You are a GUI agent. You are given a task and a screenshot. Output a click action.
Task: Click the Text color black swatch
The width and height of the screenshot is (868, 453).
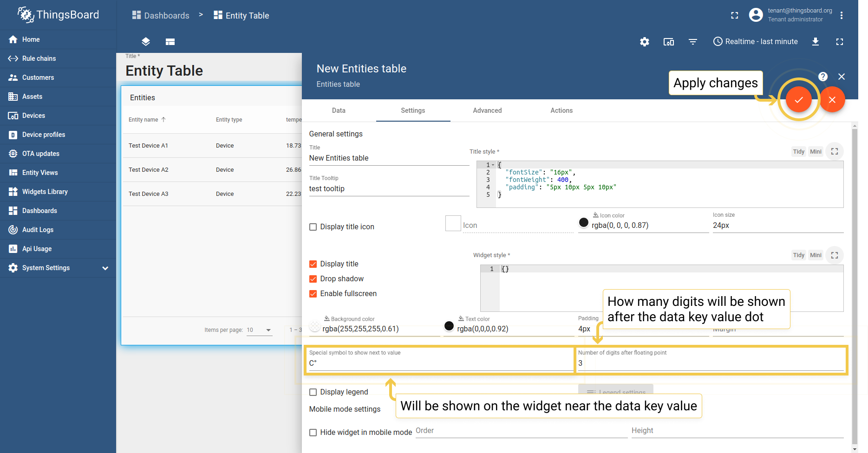(x=449, y=326)
